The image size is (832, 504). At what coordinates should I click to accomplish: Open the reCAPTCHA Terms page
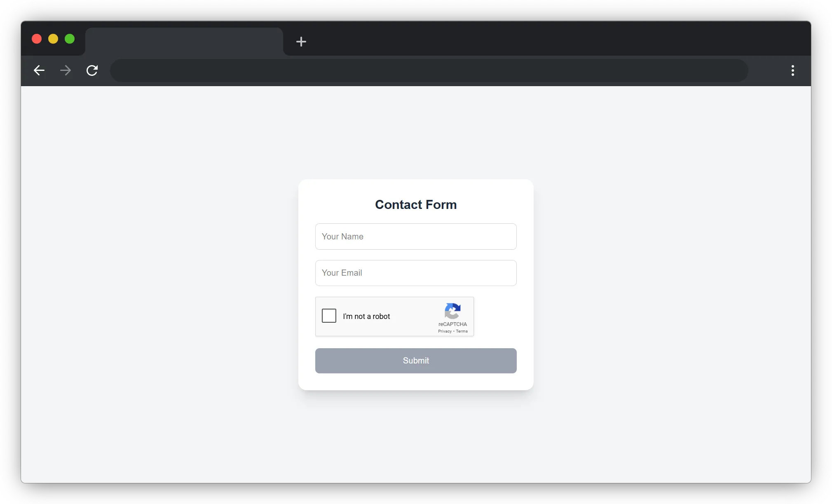tap(462, 331)
